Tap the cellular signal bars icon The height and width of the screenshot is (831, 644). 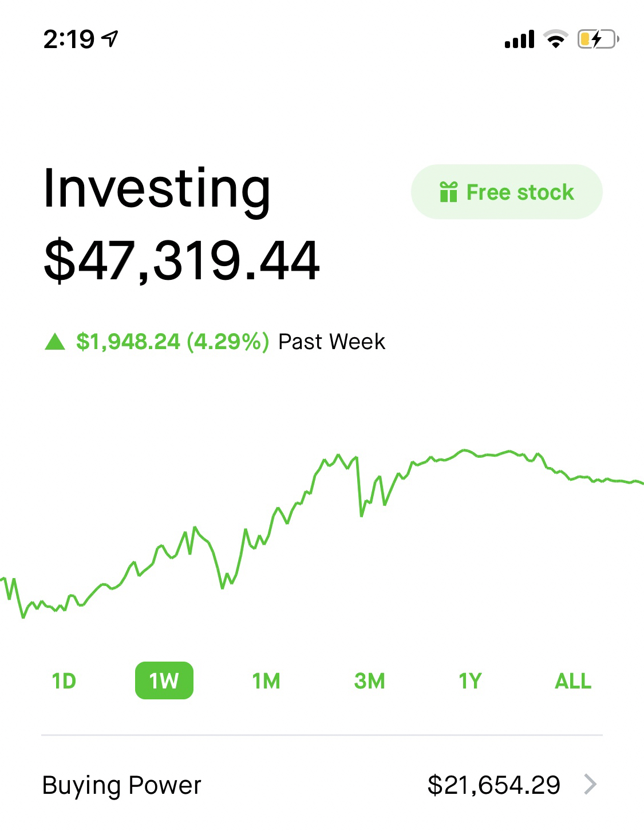pyautogui.click(x=519, y=39)
